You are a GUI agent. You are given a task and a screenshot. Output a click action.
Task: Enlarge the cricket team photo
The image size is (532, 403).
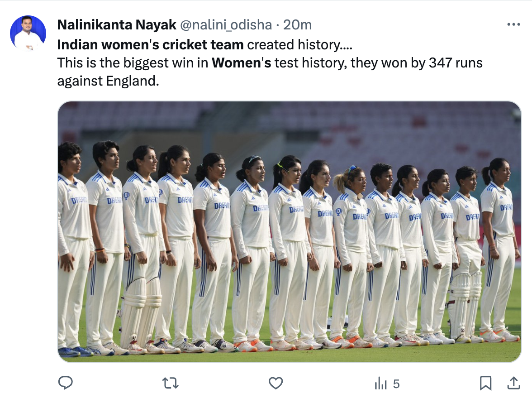pos(290,231)
